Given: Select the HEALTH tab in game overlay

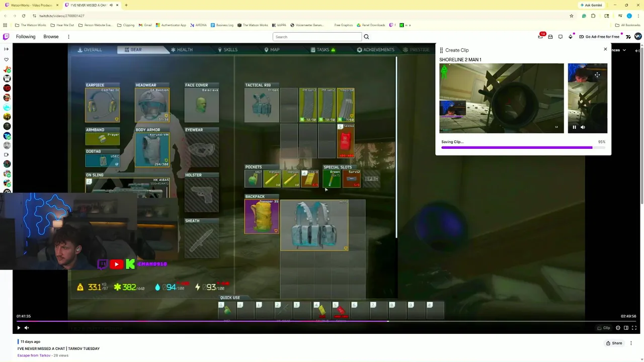Looking at the screenshot, I should [182, 50].
